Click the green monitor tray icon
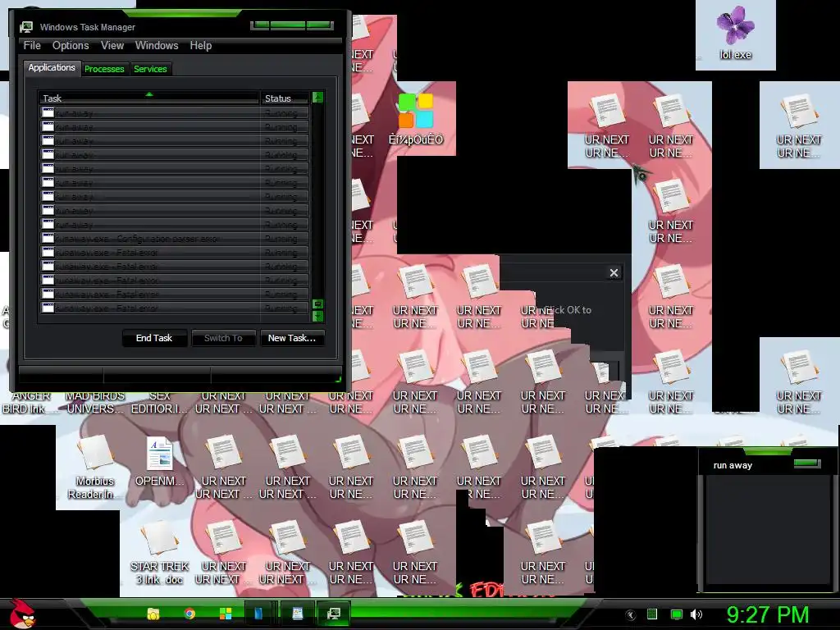840x630 pixels. (677, 614)
